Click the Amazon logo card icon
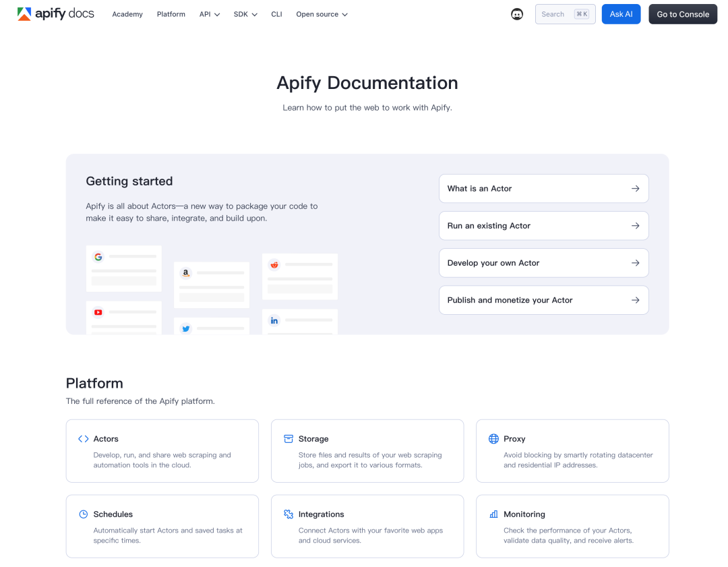This screenshot has width=728, height=567. pyautogui.click(x=186, y=273)
